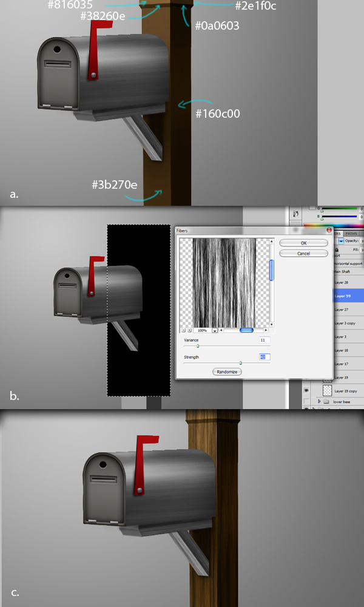Screen dimensions: 364x607
Task: Cancel the Fibers dialog
Action: 304,253
